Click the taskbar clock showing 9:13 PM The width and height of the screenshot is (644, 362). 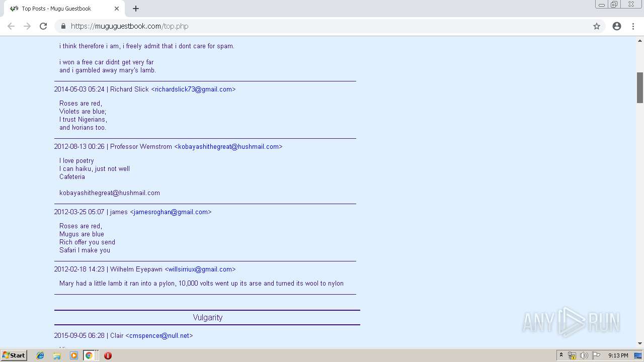pyautogui.click(x=618, y=355)
